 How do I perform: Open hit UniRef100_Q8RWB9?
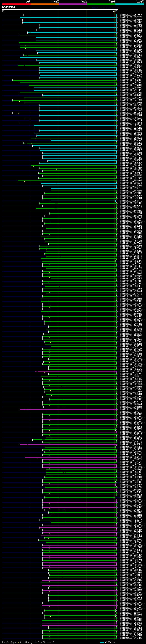click(x=131, y=22)
